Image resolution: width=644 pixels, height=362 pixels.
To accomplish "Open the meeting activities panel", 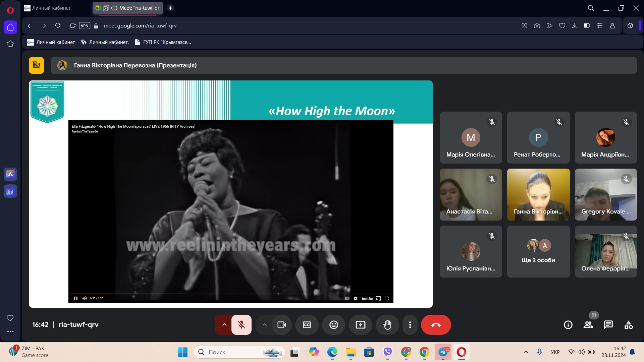I will (x=628, y=324).
